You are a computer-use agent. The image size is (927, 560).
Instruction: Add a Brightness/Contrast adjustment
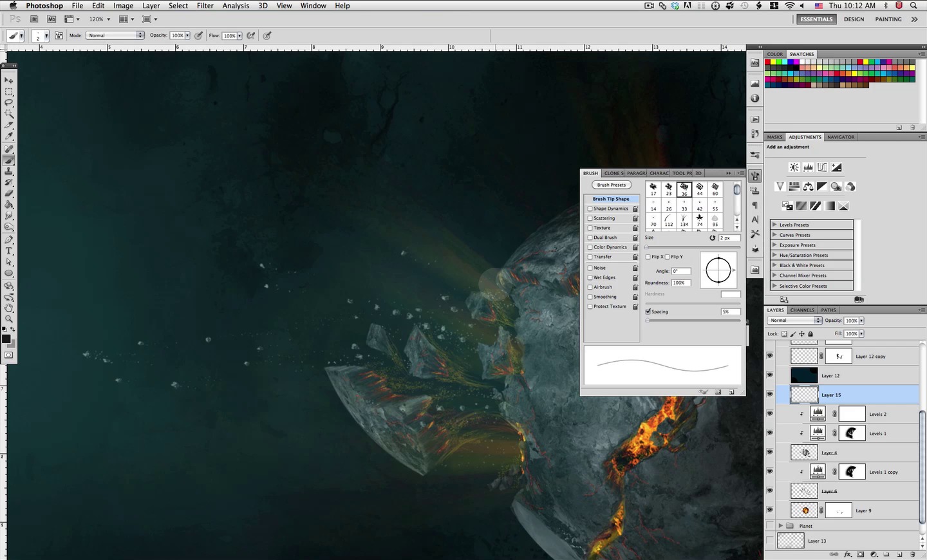[794, 167]
